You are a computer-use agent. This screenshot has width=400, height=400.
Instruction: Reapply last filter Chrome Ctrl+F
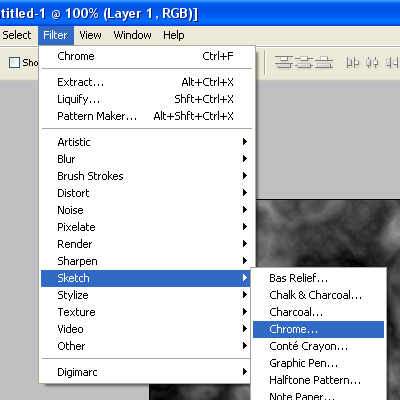pos(146,56)
